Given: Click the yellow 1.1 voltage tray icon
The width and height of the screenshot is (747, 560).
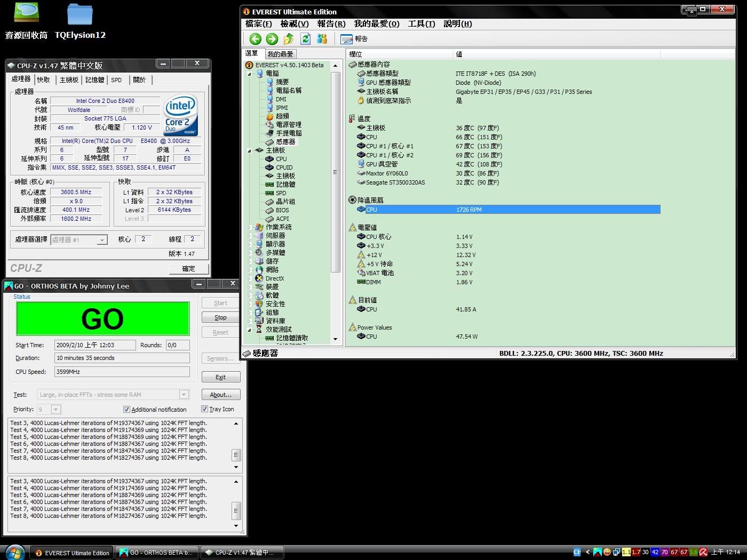Looking at the screenshot, I should [626, 553].
